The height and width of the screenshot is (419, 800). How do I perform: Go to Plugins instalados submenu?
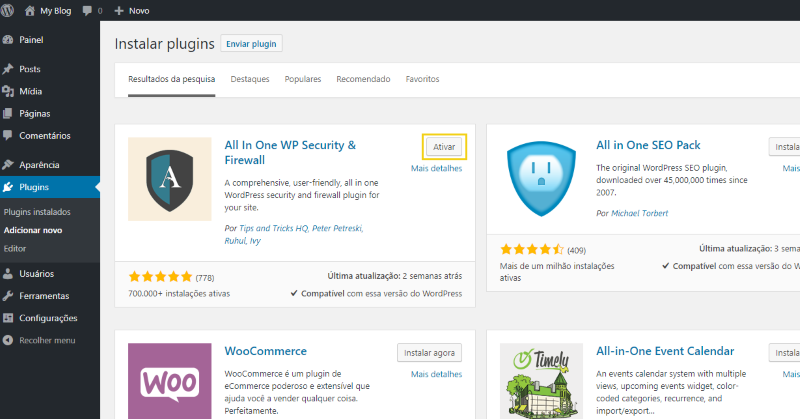(x=37, y=212)
